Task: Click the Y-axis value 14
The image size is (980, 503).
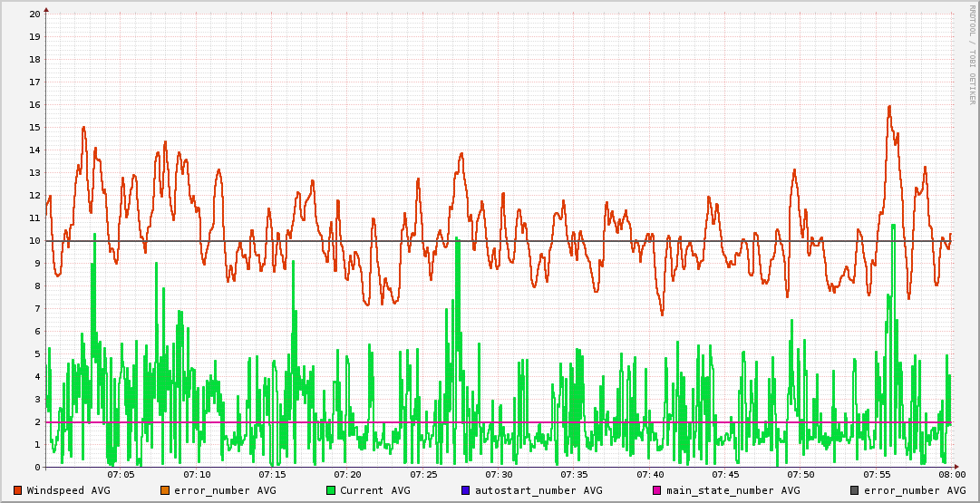Action: click(35, 150)
